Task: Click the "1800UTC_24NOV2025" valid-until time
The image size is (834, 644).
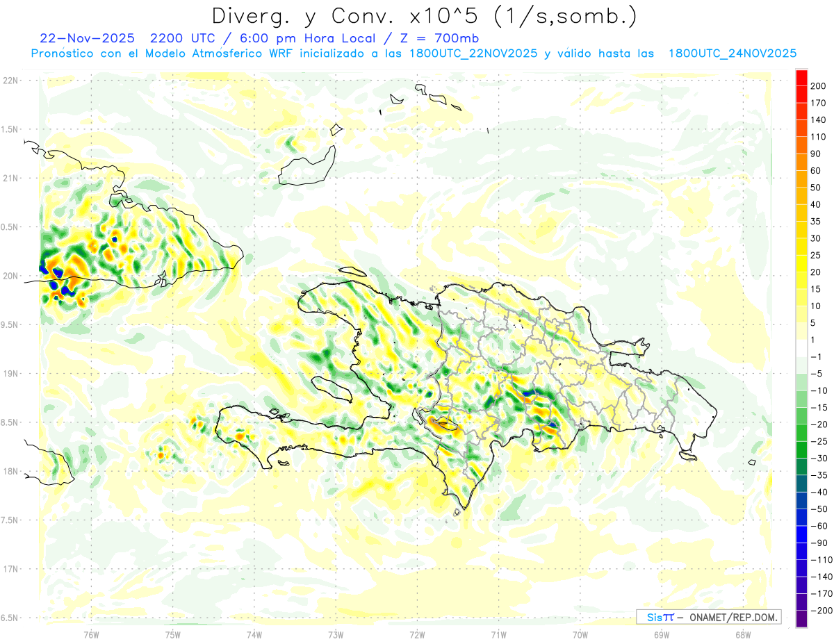Action: pyautogui.click(x=733, y=53)
